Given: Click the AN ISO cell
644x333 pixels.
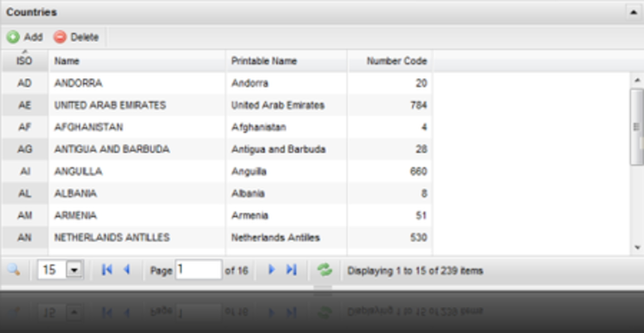Looking at the screenshot, I should point(24,238).
